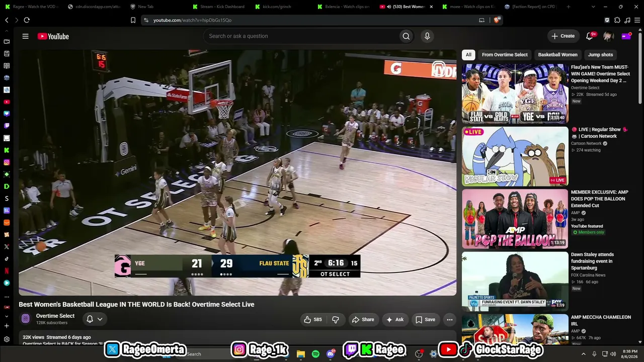This screenshot has height=362, width=644.
Task: Click the main video player
Action: coord(237,172)
